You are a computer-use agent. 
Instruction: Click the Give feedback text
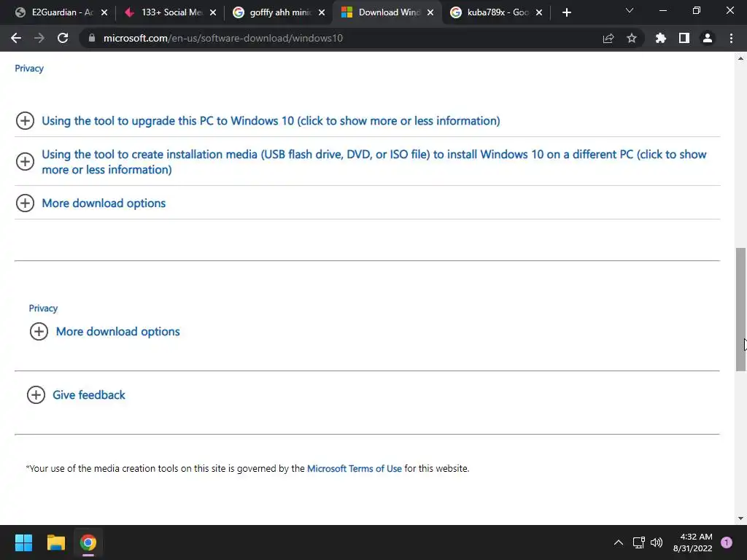coord(88,394)
